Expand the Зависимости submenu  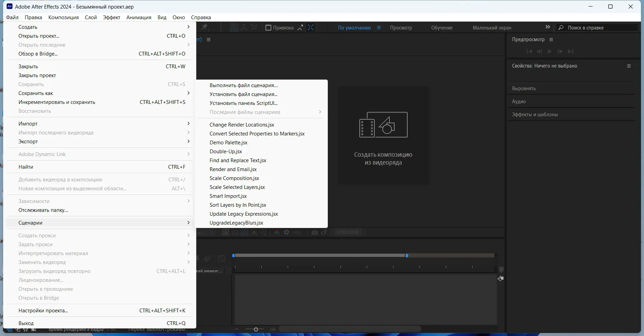188,201
